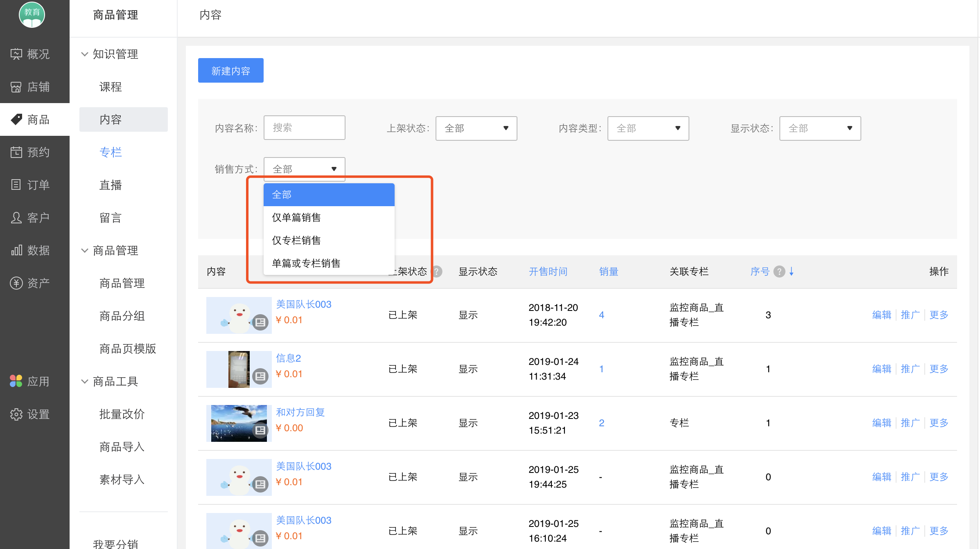
Task: Select the 商品 tag icon in sidebar
Action: [16, 119]
